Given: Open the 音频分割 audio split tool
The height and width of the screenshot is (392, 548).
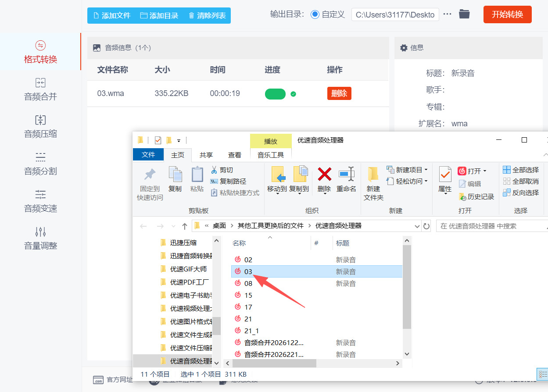Looking at the screenshot, I should pyautogui.click(x=40, y=164).
